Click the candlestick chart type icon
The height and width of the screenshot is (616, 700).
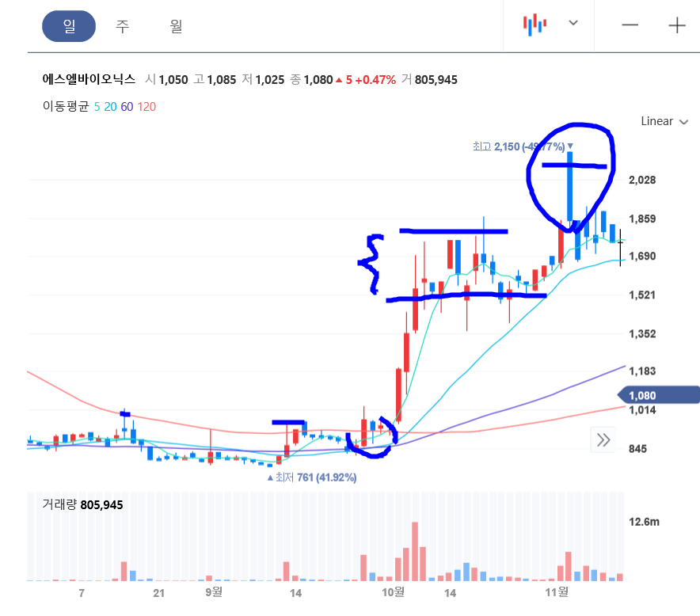click(x=535, y=25)
